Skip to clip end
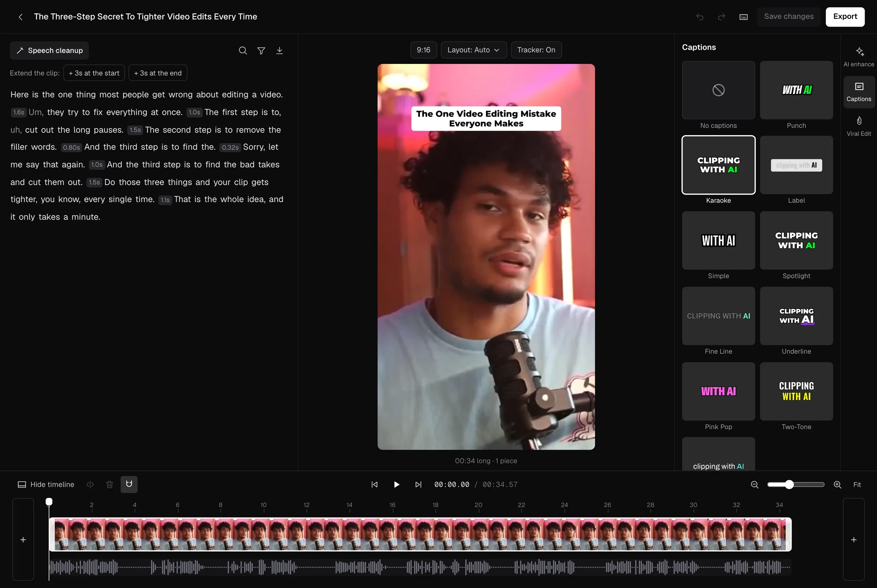877x588 pixels. click(418, 485)
